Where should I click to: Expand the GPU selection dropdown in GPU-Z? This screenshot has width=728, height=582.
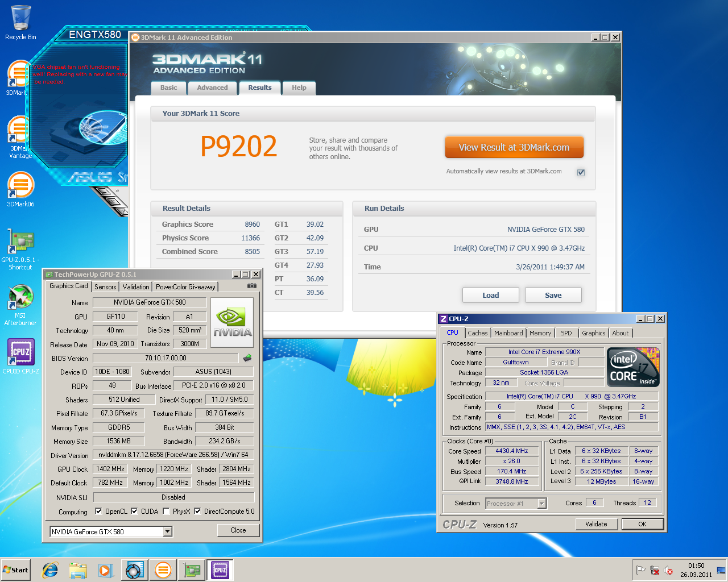point(167,532)
